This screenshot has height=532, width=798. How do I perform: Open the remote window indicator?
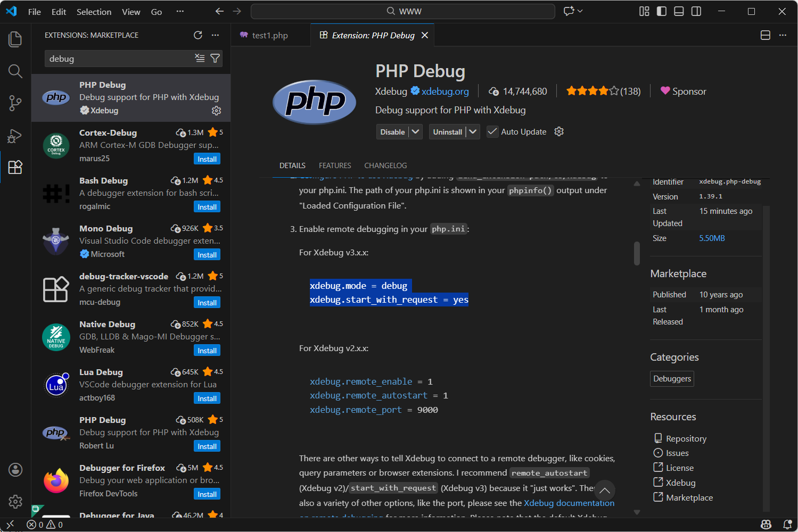pos(10,525)
